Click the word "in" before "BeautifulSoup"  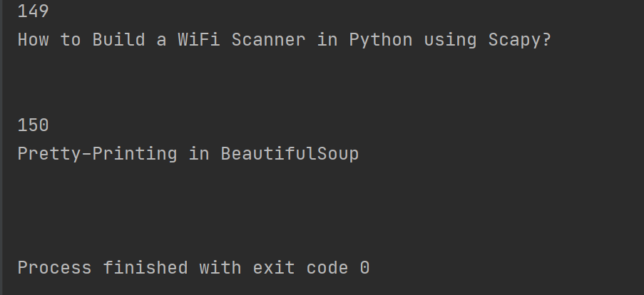coord(199,154)
